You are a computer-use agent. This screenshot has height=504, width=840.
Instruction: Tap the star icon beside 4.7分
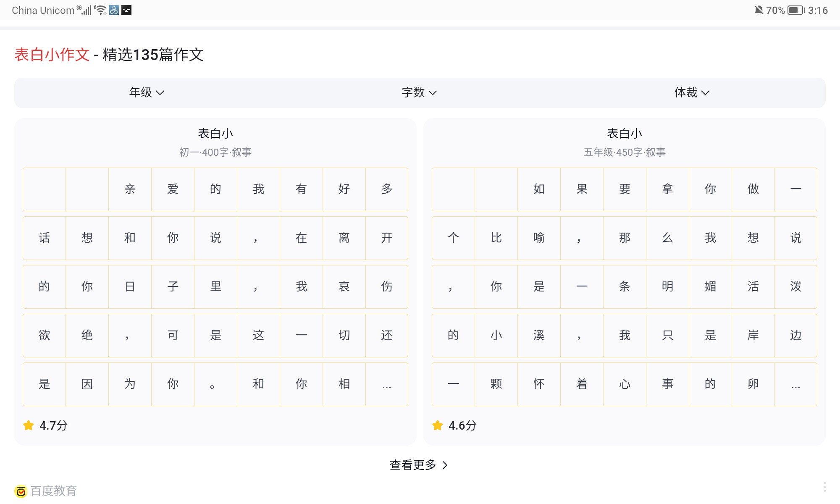point(29,425)
